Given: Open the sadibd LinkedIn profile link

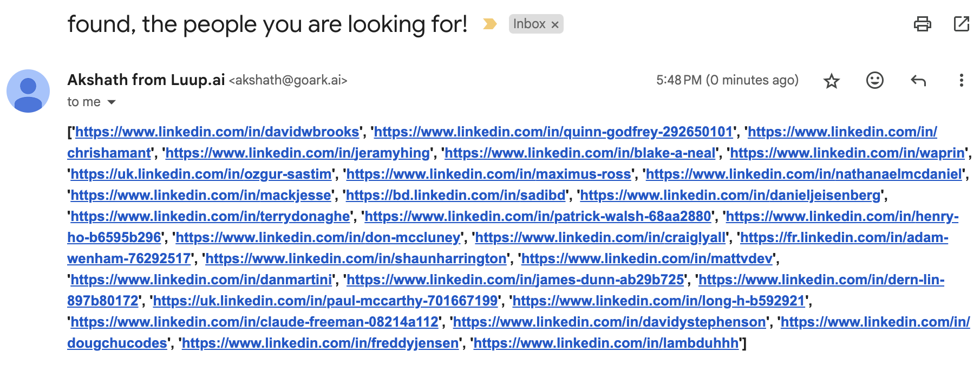Looking at the screenshot, I should click(455, 195).
